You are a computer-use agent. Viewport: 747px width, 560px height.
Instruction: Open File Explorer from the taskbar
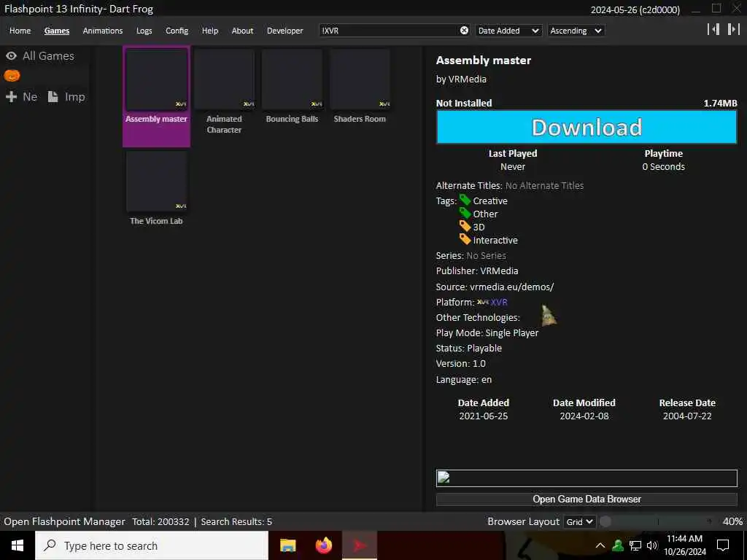287,545
